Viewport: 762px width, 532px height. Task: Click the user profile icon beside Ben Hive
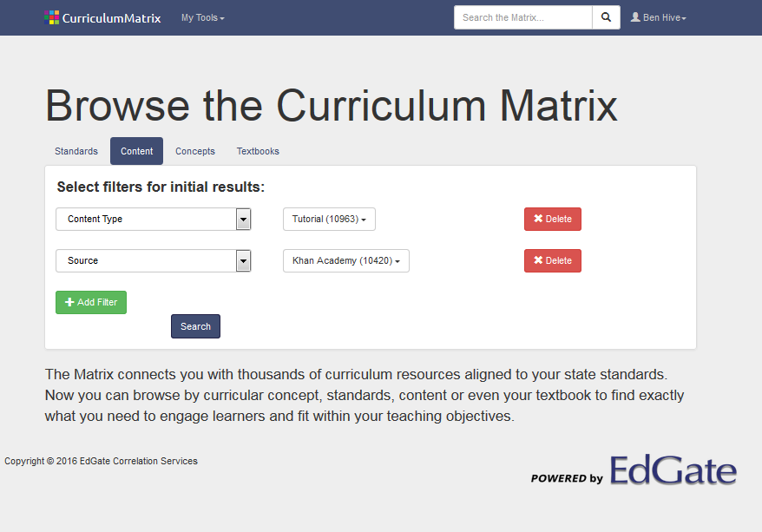(x=635, y=17)
